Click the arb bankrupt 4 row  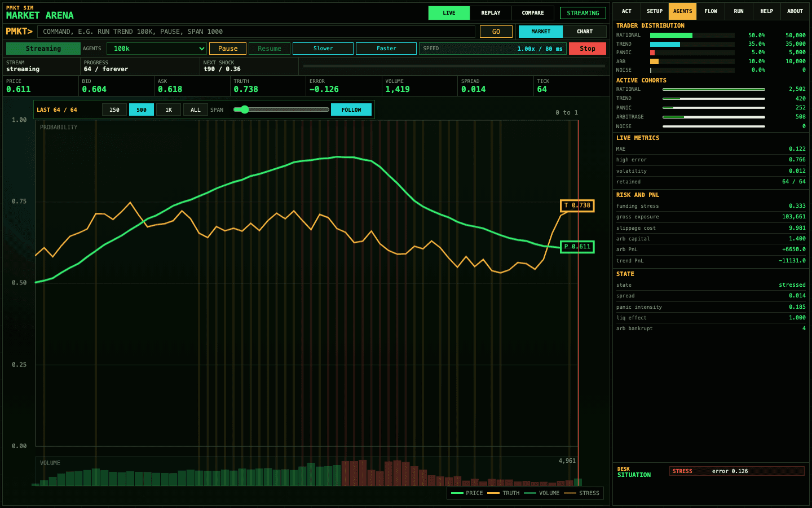pos(711,329)
